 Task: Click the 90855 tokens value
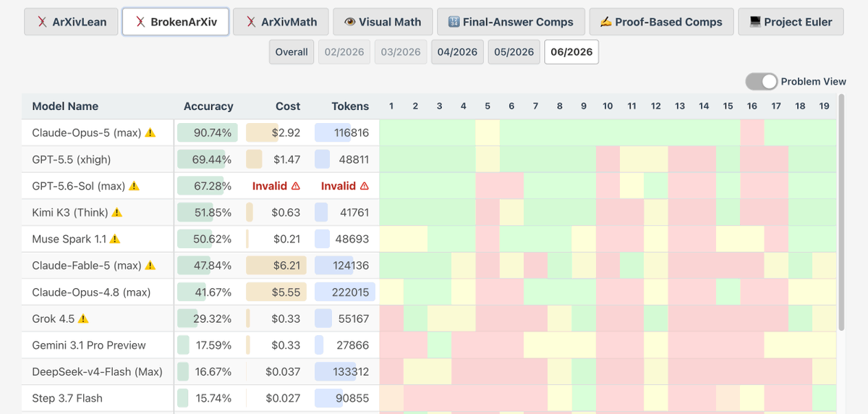click(x=353, y=398)
